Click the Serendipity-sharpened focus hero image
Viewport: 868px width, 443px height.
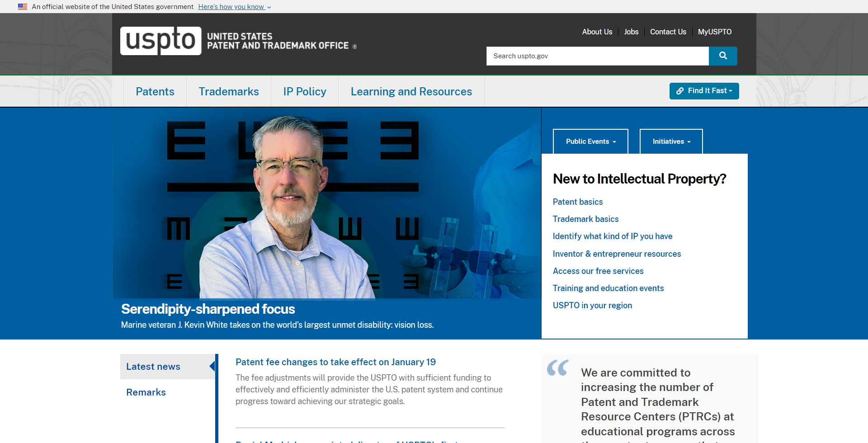pos(326,203)
